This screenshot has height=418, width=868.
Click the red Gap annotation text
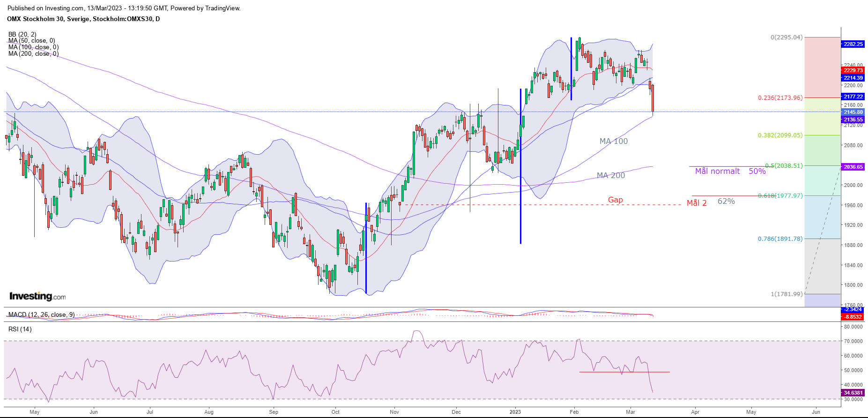point(615,200)
